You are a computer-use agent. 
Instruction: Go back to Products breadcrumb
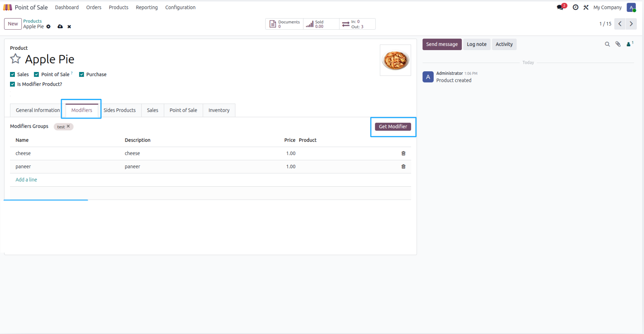pos(33,21)
